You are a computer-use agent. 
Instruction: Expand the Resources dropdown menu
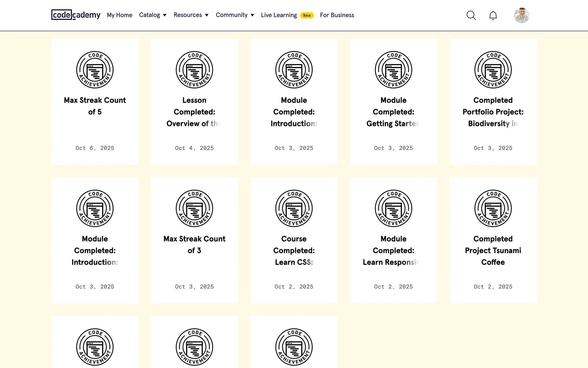191,15
